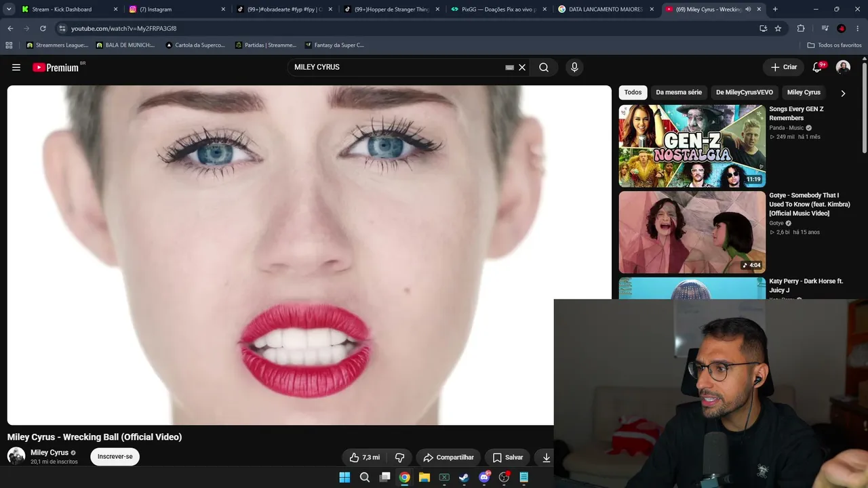Open File Explorer from the taskbar
This screenshot has height=488, width=868.
point(425,477)
